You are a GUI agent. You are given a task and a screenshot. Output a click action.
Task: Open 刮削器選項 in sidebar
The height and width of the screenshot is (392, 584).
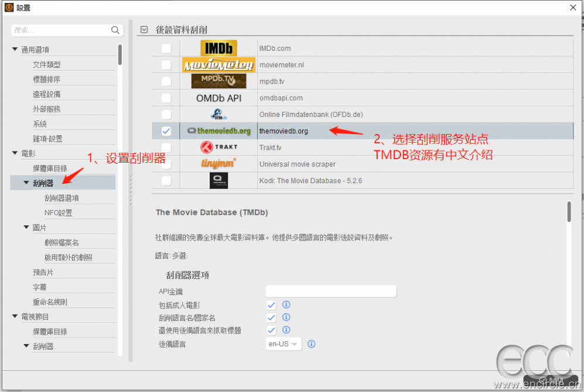62,198
